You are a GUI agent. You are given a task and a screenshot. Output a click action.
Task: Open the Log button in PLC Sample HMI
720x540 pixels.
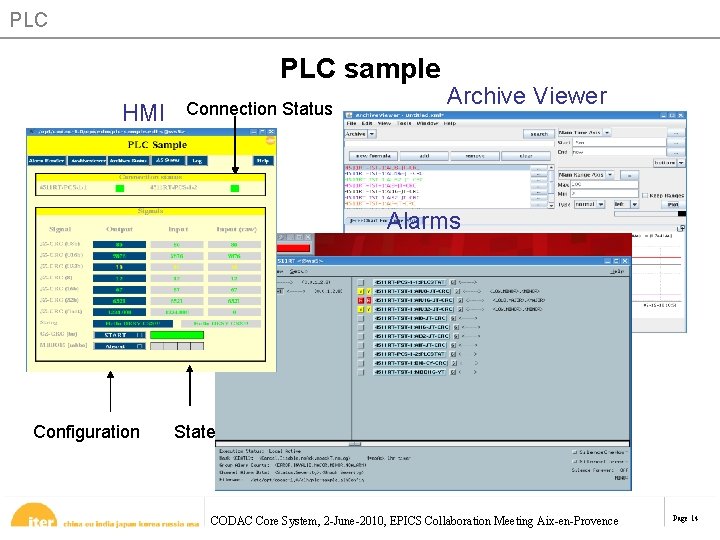(197, 160)
